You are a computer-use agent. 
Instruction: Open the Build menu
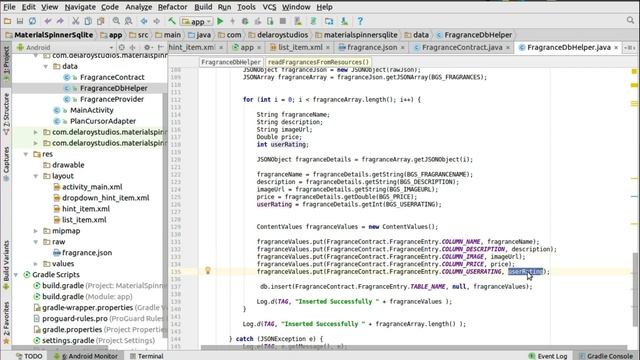coord(203,7)
